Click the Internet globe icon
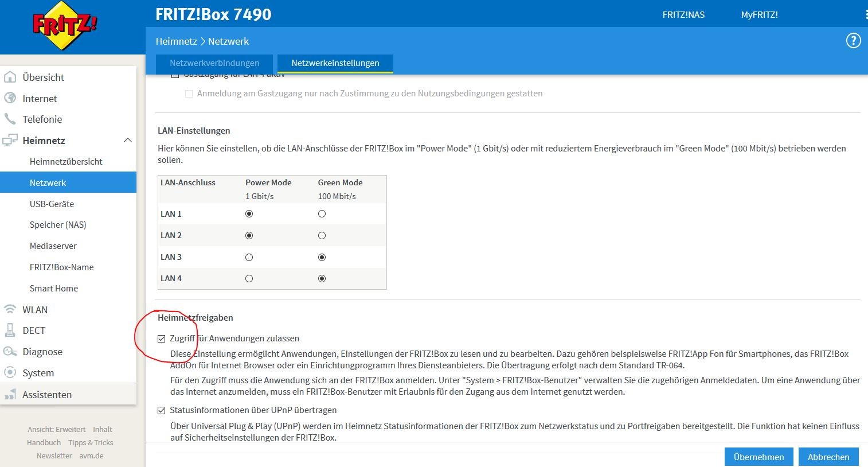The width and height of the screenshot is (868, 467). [x=10, y=98]
